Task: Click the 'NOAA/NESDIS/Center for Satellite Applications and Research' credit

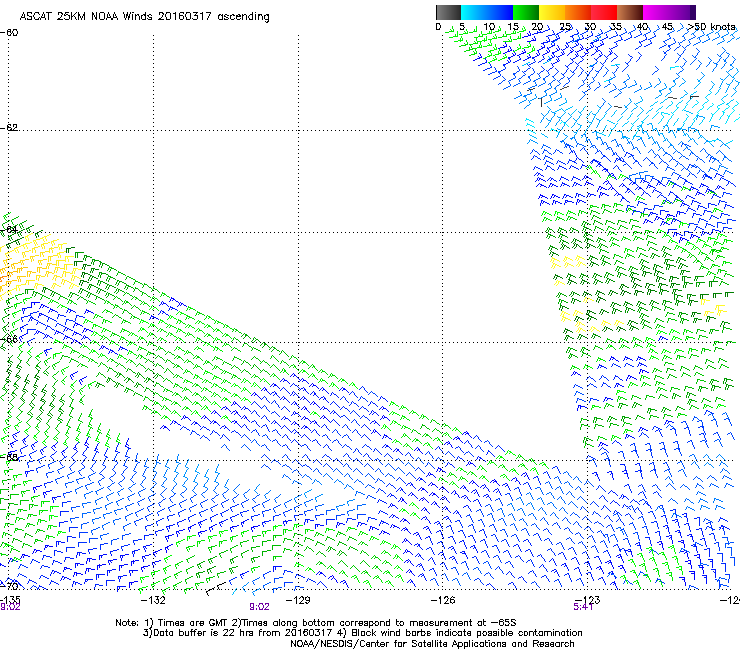Action: pos(432,644)
